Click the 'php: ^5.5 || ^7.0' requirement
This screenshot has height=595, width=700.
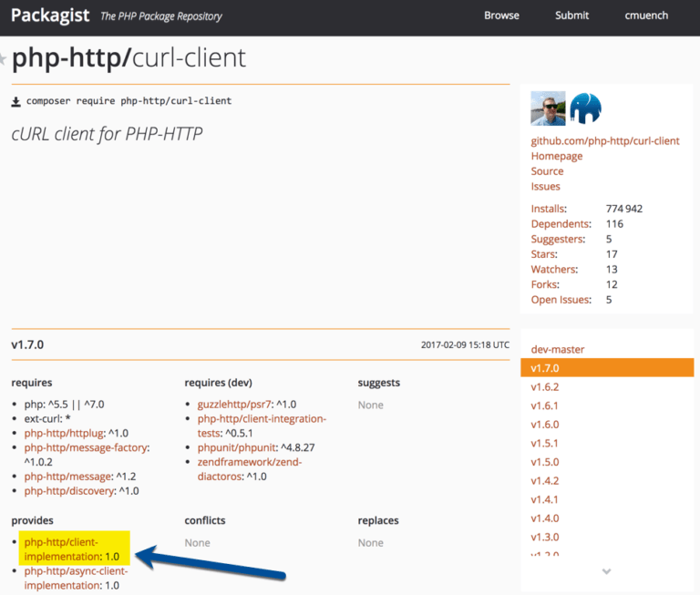(x=64, y=405)
